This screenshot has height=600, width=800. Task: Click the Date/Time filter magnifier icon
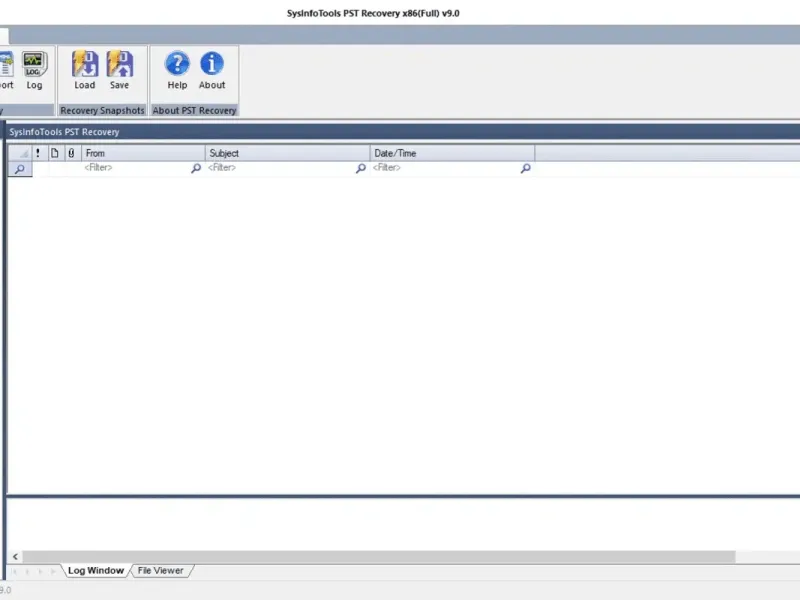(x=526, y=168)
